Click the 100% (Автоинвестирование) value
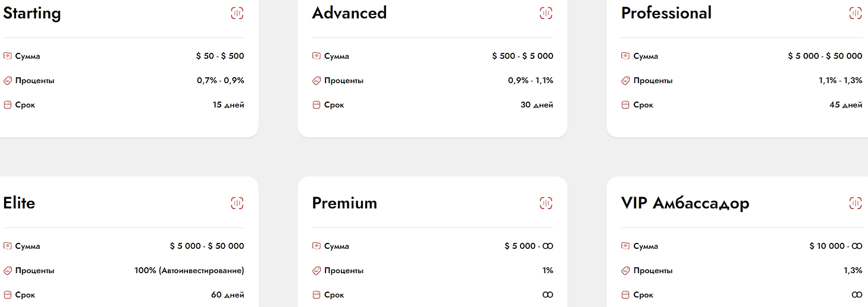This screenshot has width=868, height=307. [x=189, y=271]
